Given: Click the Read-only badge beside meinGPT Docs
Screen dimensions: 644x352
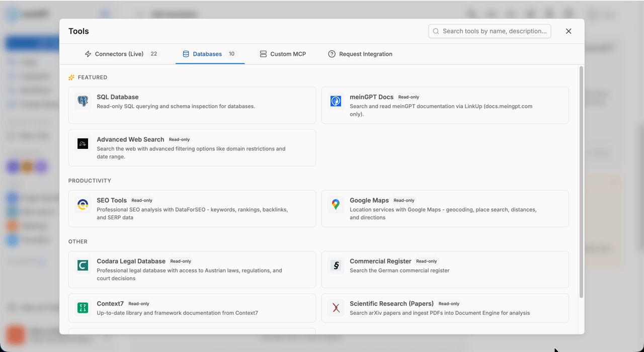Looking at the screenshot, I should click(409, 97).
